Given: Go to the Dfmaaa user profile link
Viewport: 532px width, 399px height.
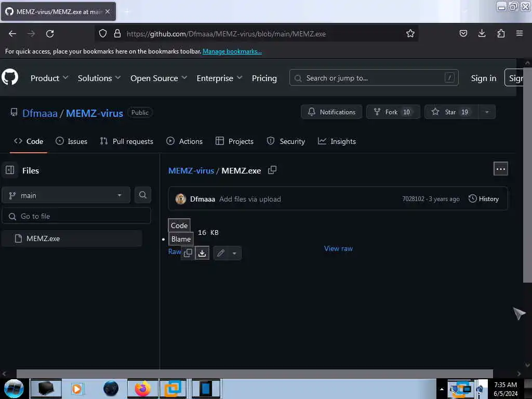Looking at the screenshot, I should 39,113.
